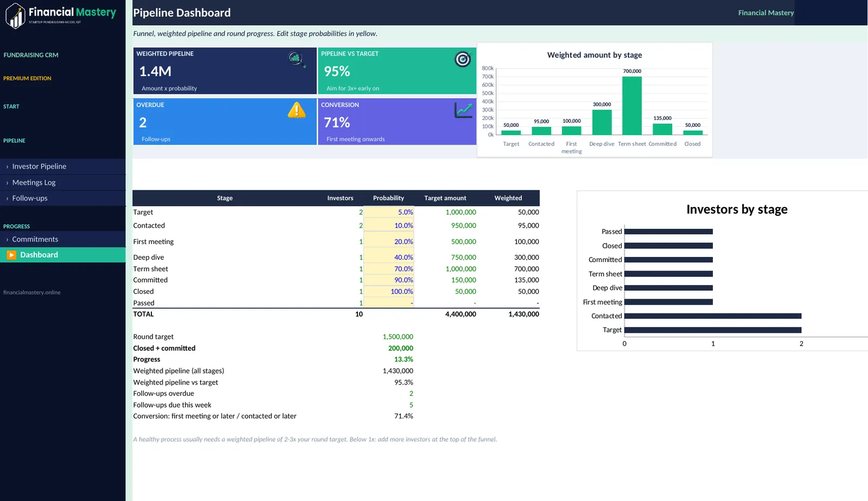Viewport: 868px width, 501px height.
Task: Click the financialmastery.online link
Action: tap(32, 292)
